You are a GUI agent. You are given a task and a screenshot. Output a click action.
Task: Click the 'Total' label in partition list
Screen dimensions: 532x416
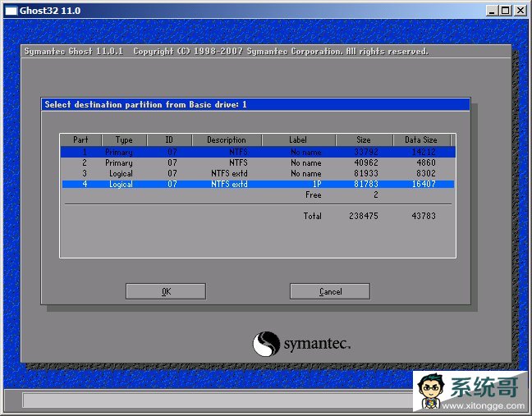point(313,216)
